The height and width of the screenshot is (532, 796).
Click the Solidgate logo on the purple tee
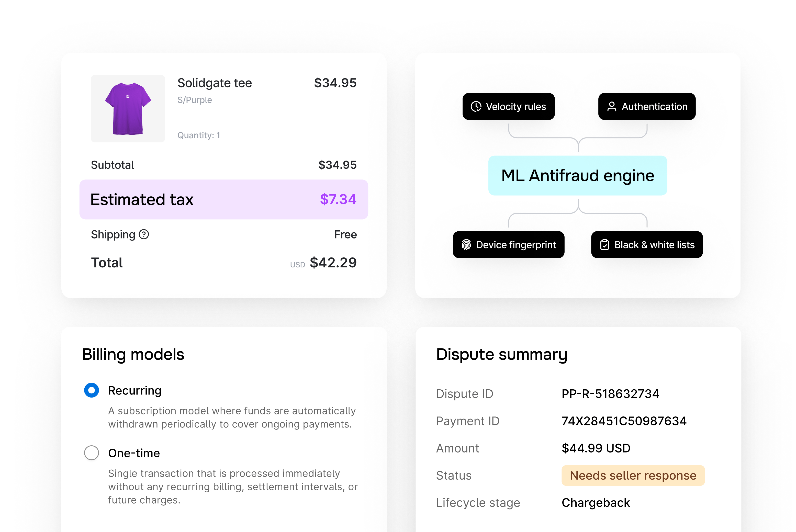128,96
